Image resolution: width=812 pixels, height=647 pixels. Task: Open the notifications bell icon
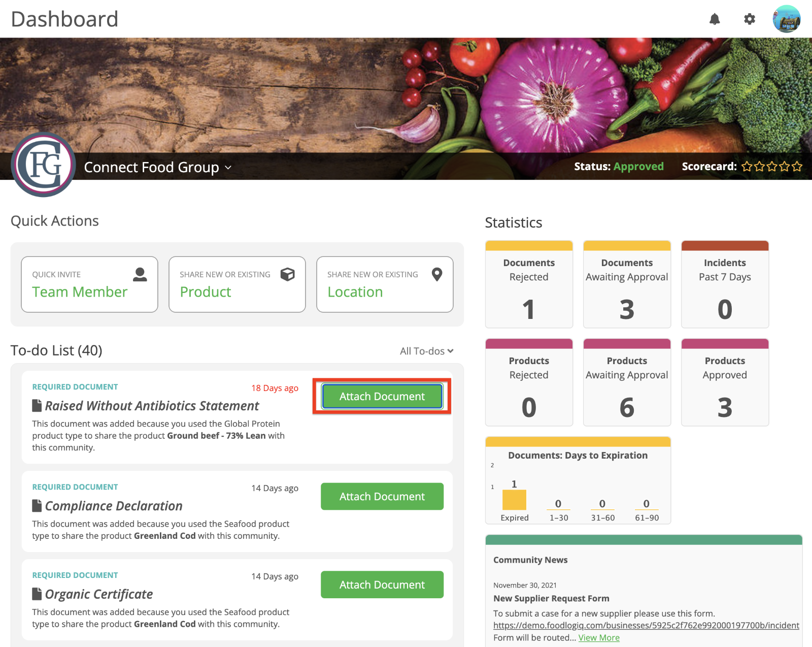tap(715, 19)
